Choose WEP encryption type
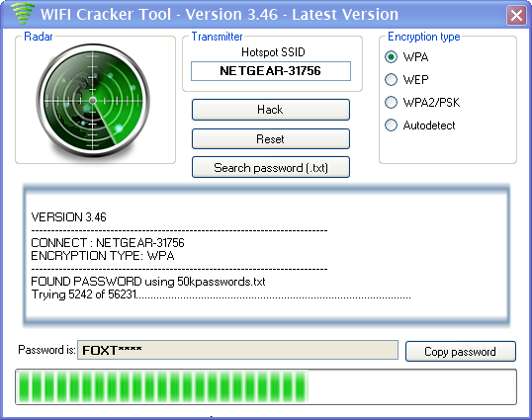 point(391,80)
